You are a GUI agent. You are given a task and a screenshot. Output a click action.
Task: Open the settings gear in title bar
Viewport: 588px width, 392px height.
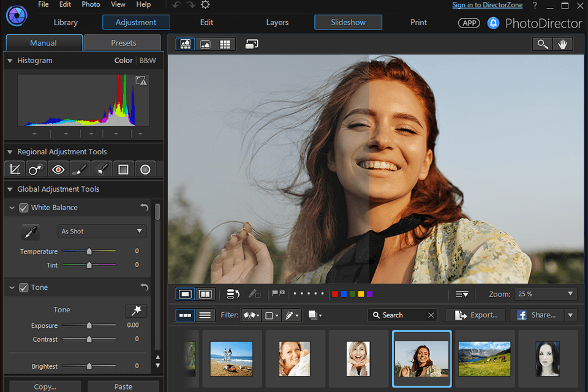click(x=205, y=5)
